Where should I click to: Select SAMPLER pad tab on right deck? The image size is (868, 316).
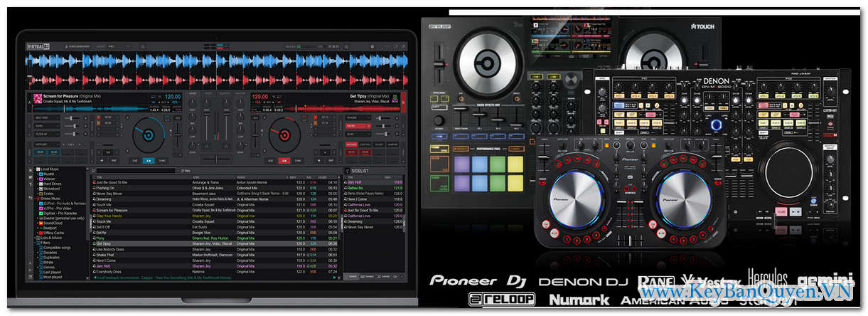[x=392, y=144]
